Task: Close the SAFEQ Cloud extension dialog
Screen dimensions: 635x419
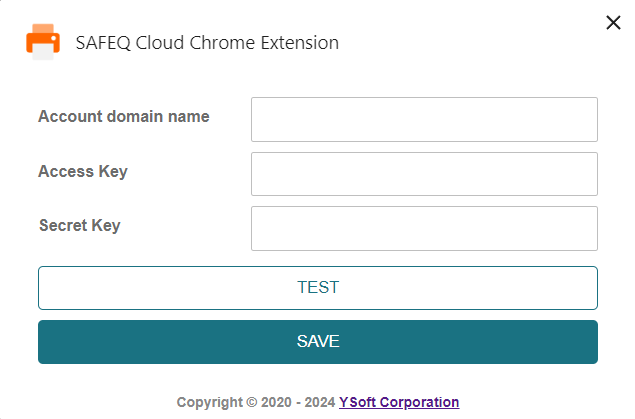Action: (x=614, y=23)
